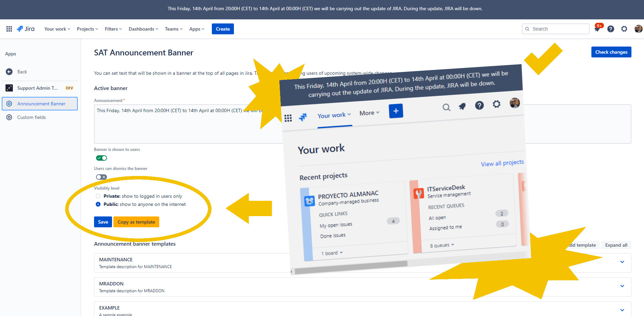Open the Dashboards menu
This screenshot has height=316, width=644.
point(143,29)
